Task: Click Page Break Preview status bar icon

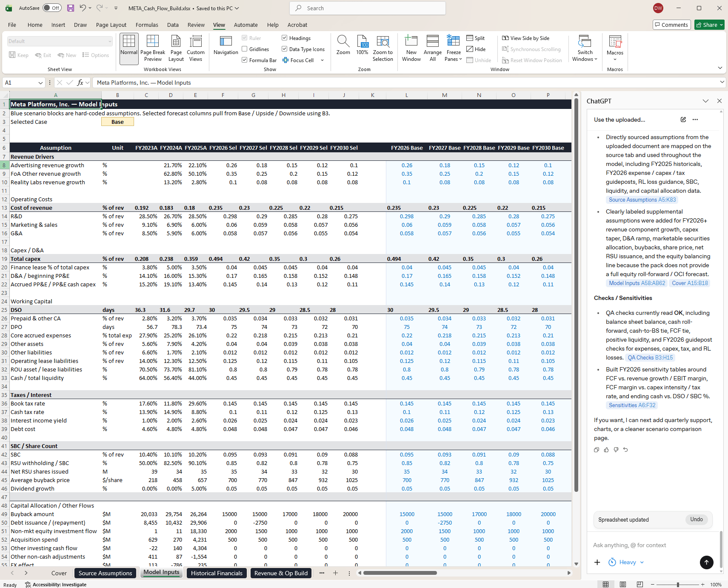Action: [639, 584]
